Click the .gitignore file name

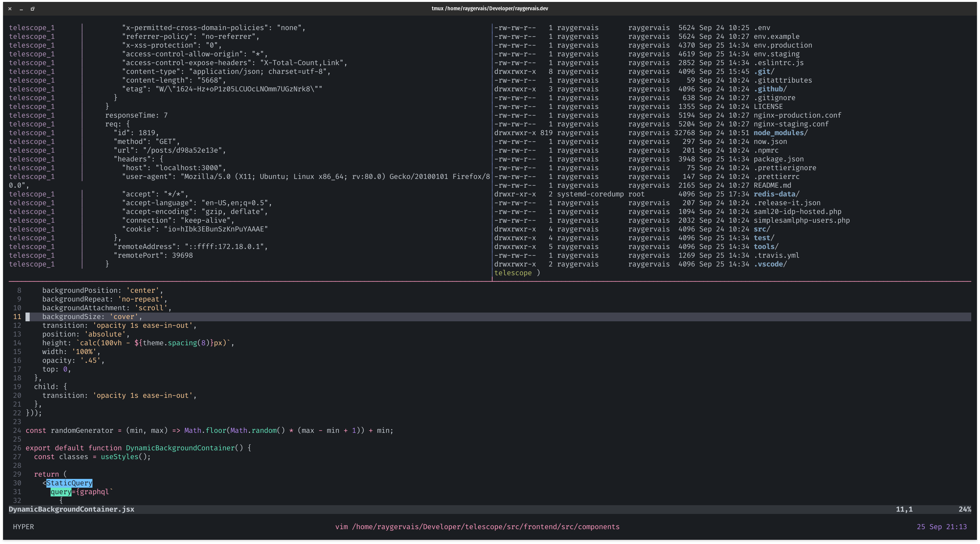click(x=775, y=98)
